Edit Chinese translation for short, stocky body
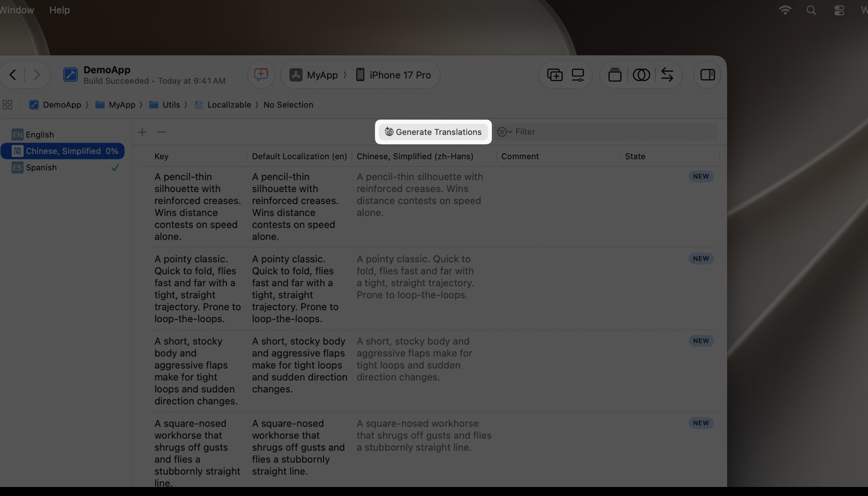 click(414, 359)
